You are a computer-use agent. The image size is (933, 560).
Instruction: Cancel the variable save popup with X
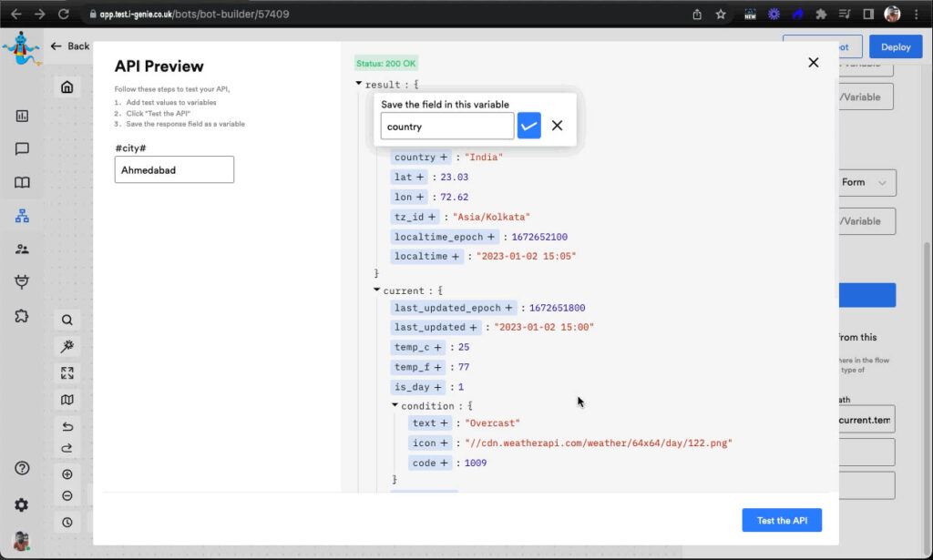click(558, 126)
